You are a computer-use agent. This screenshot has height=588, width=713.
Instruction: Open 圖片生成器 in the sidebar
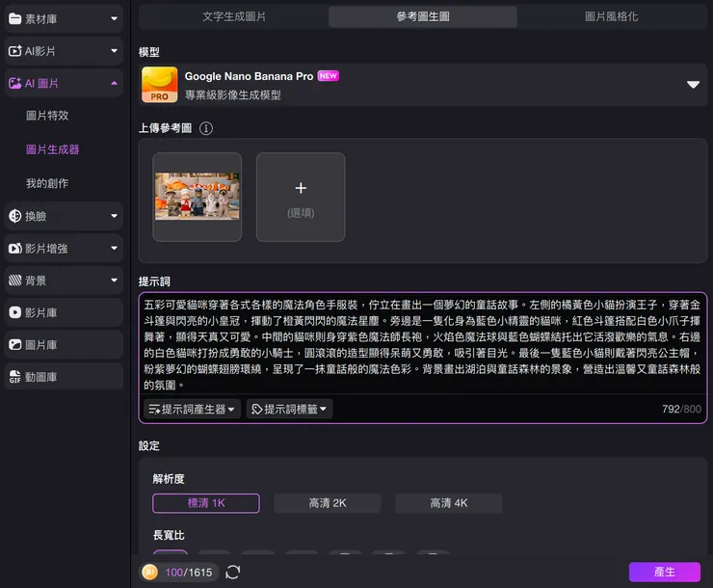[52, 149]
